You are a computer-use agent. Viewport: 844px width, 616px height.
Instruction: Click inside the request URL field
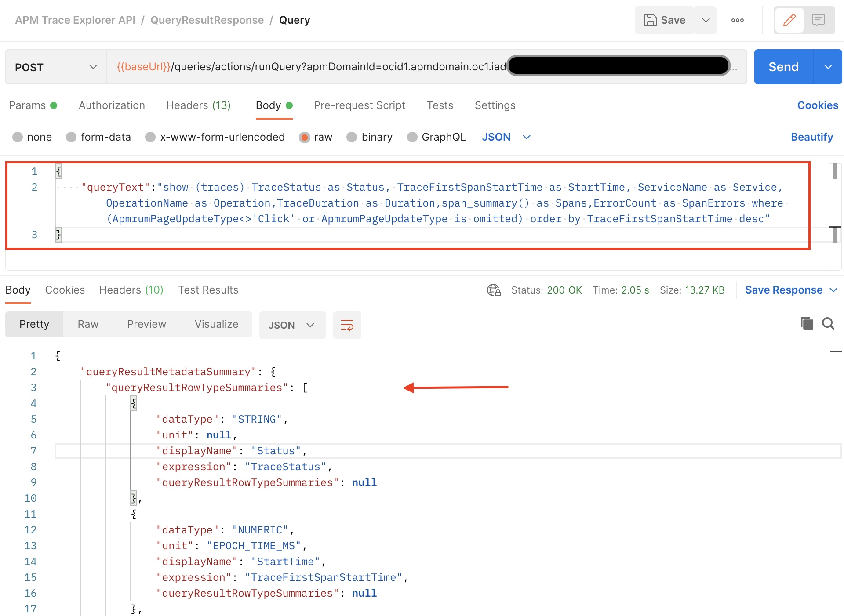pyautogui.click(x=308, y=67)
